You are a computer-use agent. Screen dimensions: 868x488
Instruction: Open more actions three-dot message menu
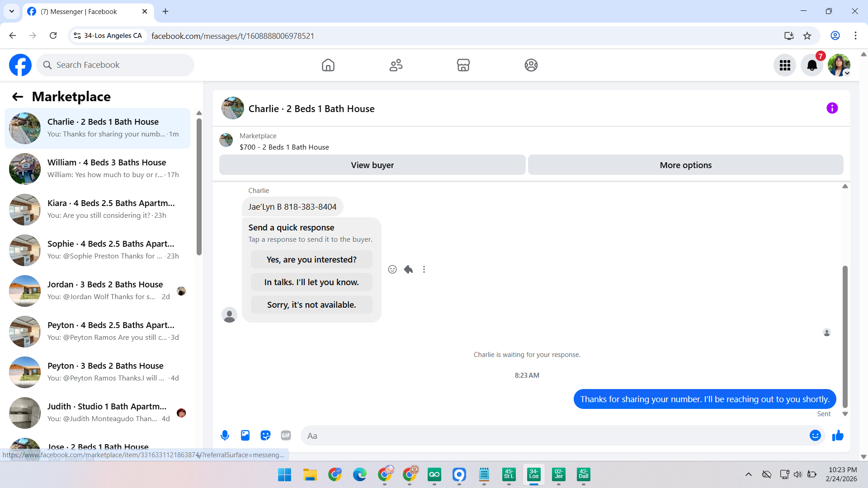point(424,270)
